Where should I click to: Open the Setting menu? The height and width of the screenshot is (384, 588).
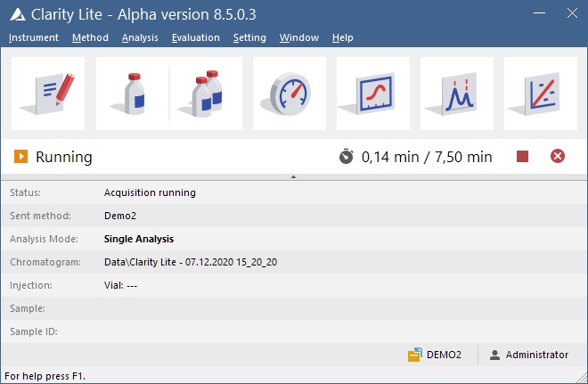pyautogui.click(x=249, y=37)
